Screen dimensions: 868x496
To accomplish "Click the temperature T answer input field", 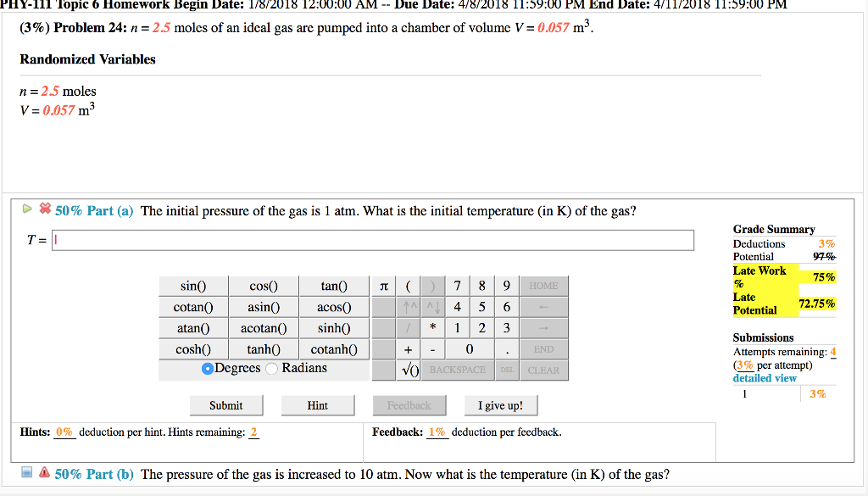I will tap(373, 240).
